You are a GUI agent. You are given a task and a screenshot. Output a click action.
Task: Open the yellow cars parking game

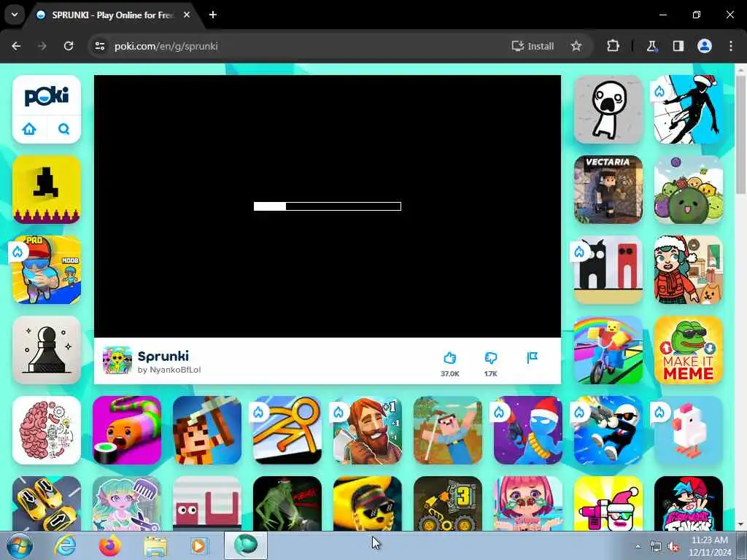coord(47,503)
